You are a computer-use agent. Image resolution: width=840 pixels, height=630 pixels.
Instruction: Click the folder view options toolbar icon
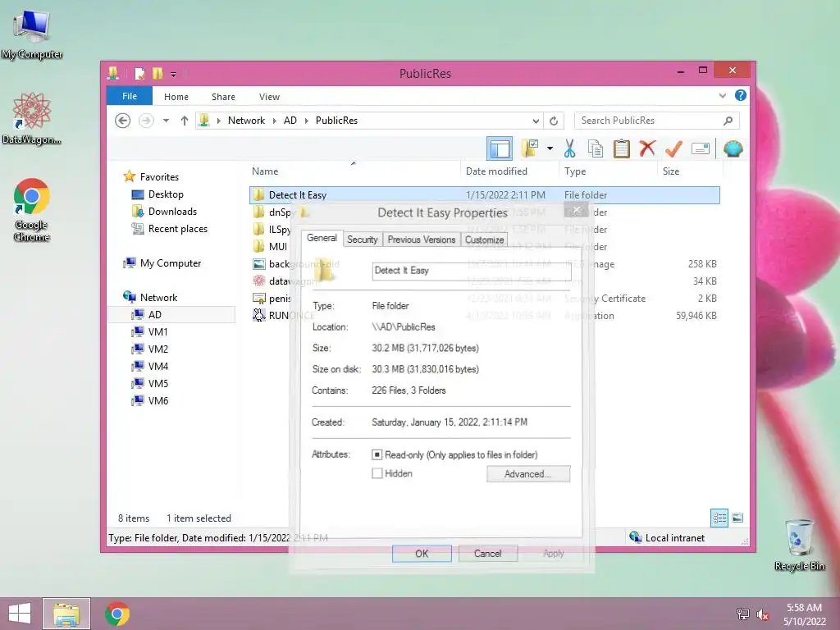[x=530, y=148]
